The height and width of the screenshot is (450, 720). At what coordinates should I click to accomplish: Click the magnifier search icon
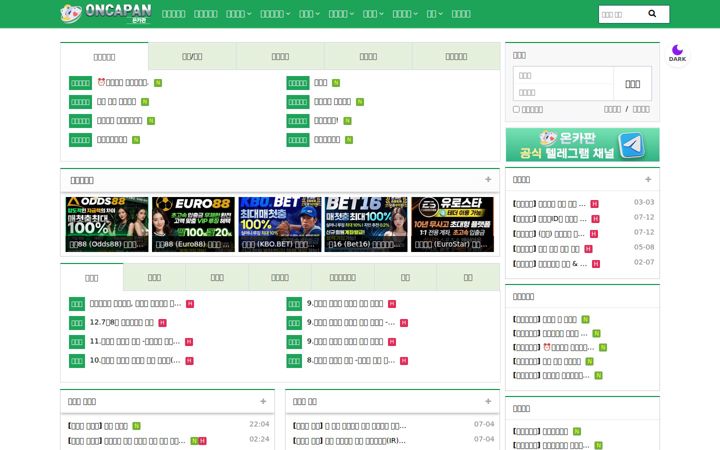652,14
